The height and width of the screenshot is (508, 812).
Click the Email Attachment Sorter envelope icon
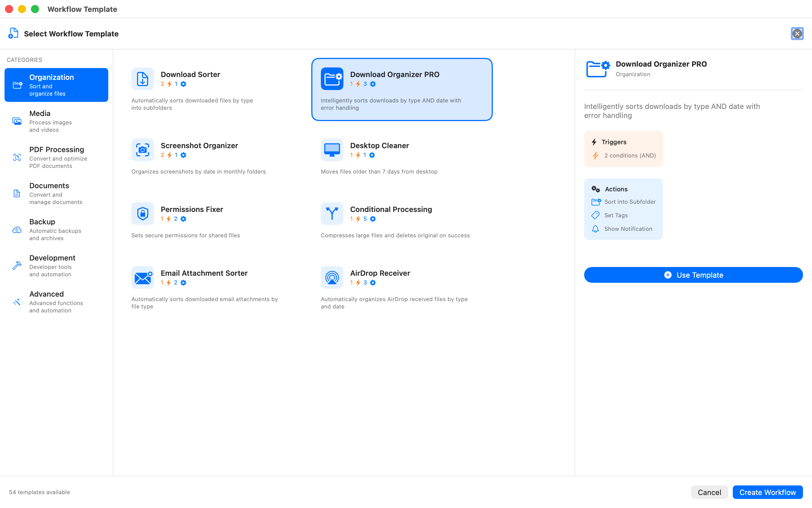pos(143,277)
